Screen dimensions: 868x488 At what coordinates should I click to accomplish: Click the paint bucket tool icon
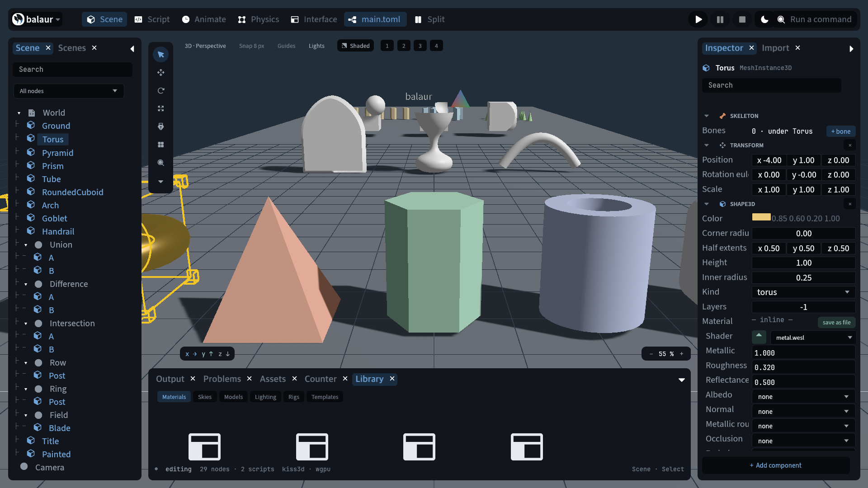tap(160, 127)
